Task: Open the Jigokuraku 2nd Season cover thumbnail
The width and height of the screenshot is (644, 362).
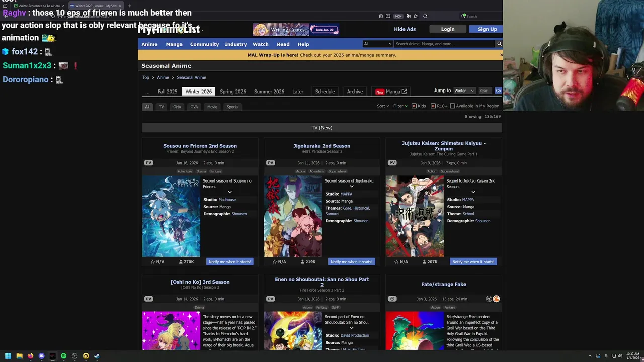Action: [293, 216]
